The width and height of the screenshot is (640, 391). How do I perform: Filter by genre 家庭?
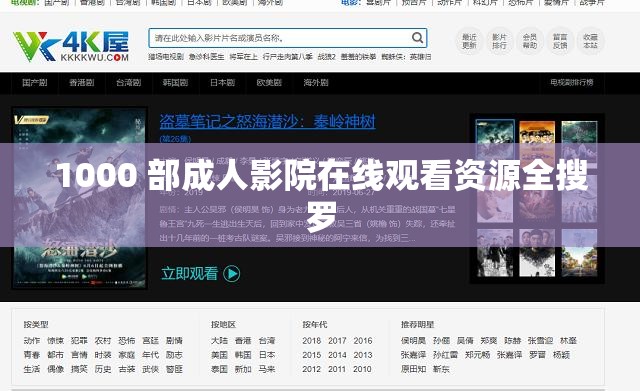[x=127, y=355]
